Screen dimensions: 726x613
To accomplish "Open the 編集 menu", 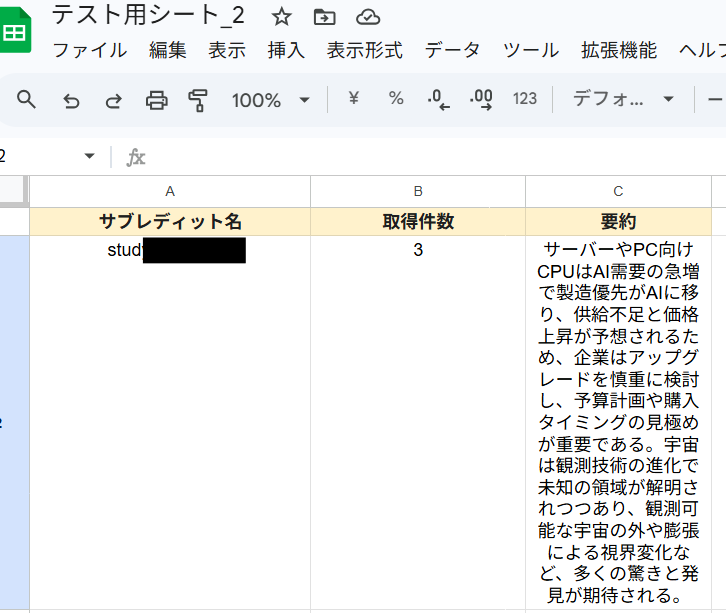I will pyautogui.click(x=168, y=50).
